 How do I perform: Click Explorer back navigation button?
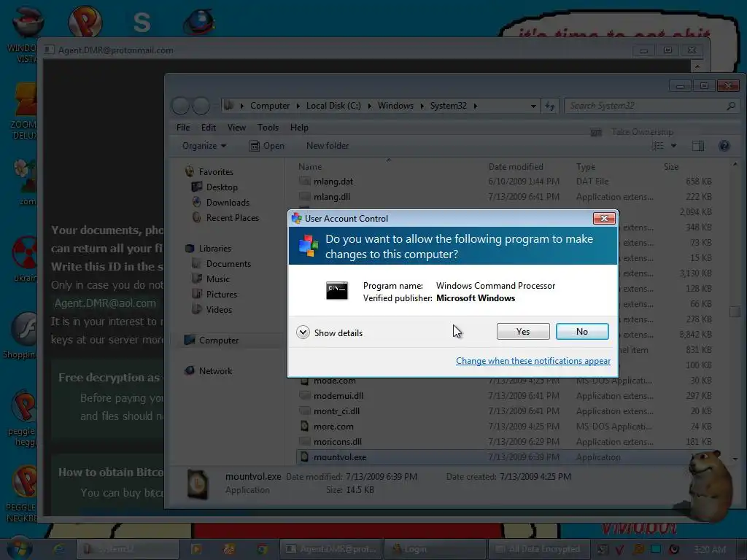pyautogui.click(x=181, y=106)
